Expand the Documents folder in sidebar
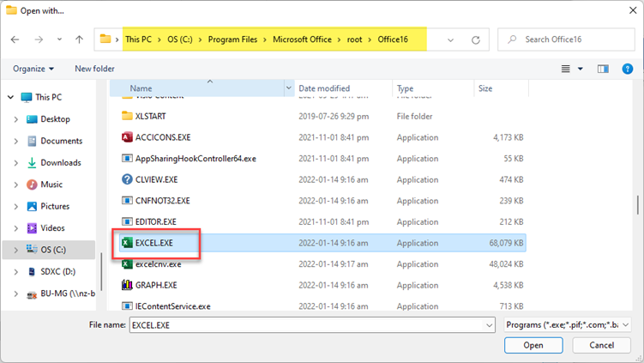This screenshot has width=644, height=363. tap(15, 141)
